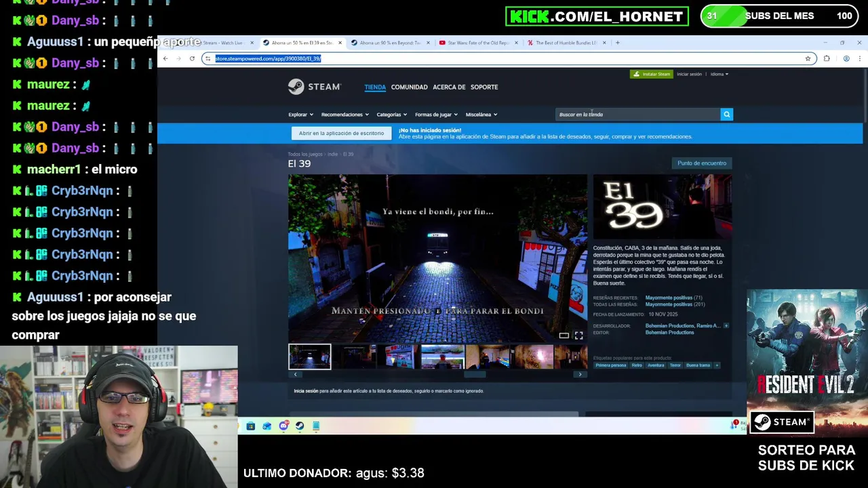Open the ACERCA DE menu
Viewport: 868px width, 488px height.
[449, 87]
